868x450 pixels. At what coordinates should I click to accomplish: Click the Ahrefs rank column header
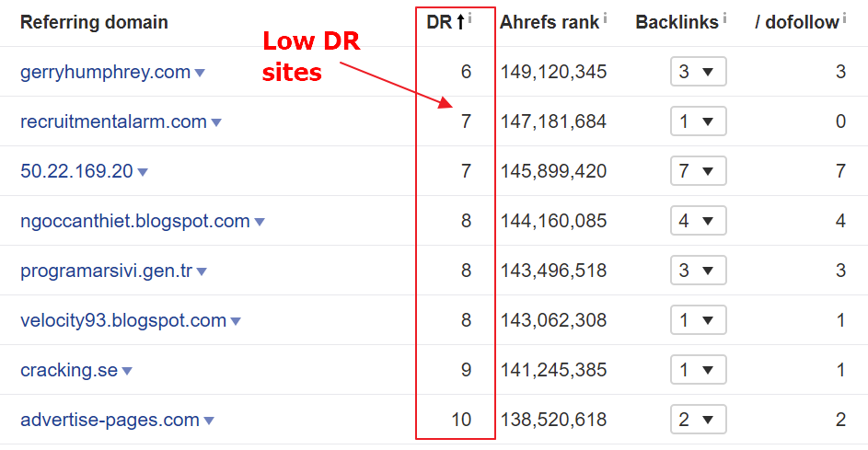(550, 22)
